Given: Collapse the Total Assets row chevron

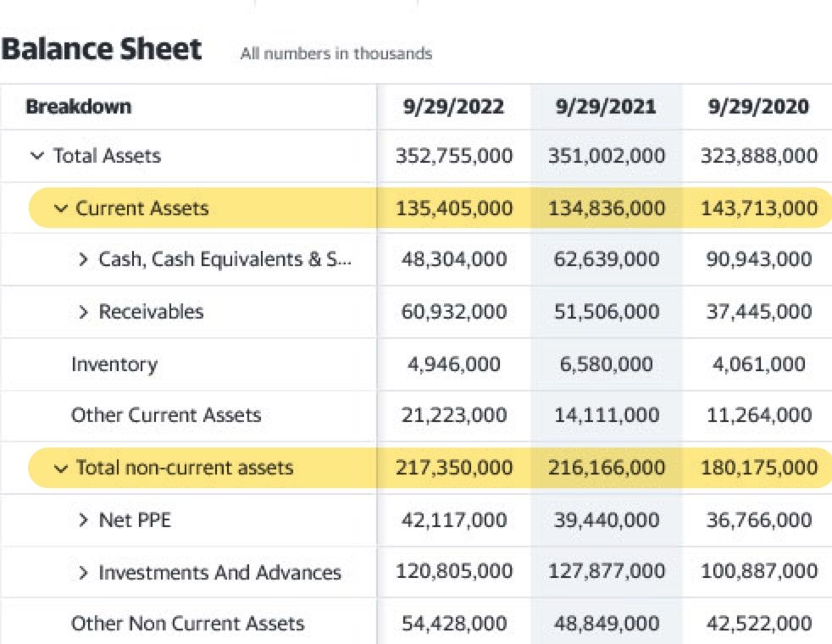Looking at the screenshot, I should coord(36,156).
